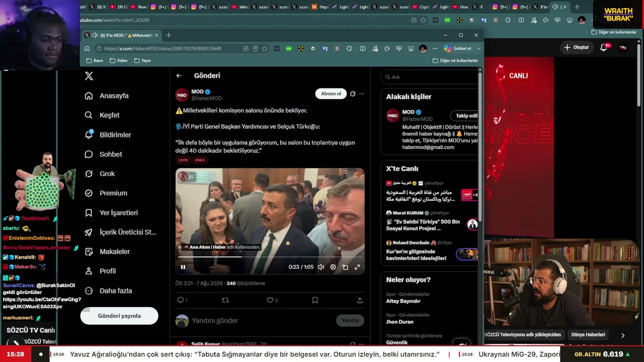Bookmark the post
Screen dimensions: 644x362
click(315, 300)
